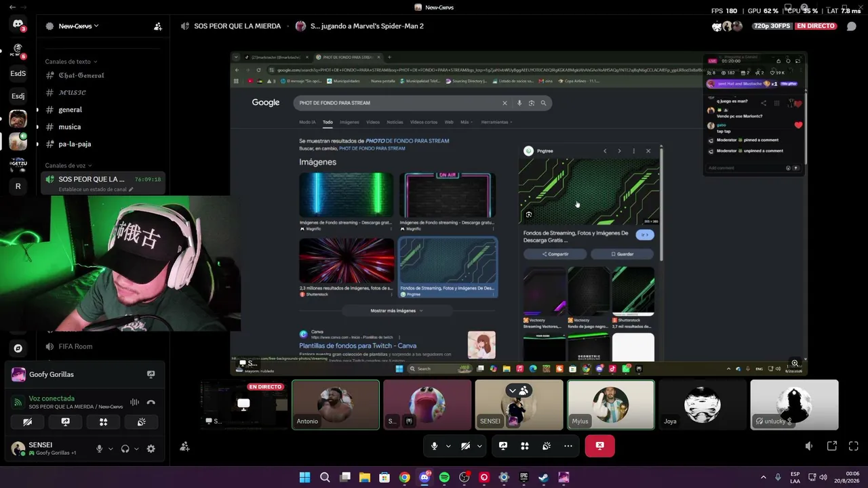Open Windows Start menu

(x=305, y=477)
